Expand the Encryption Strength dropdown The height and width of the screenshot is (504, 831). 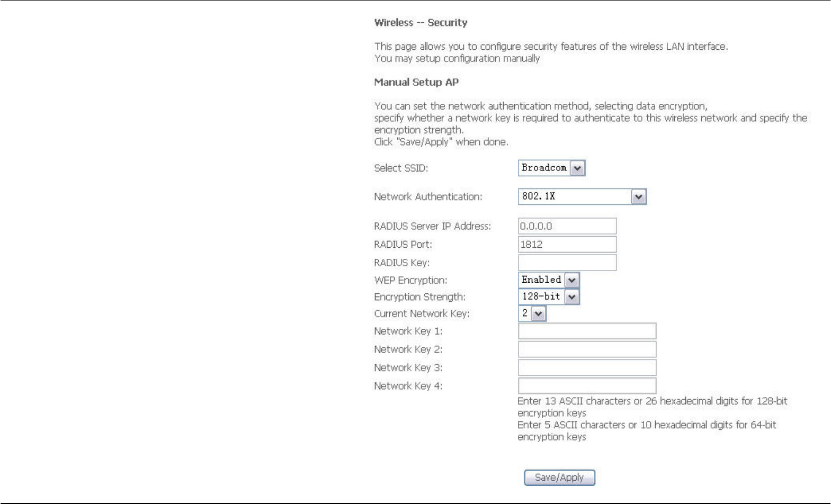click(548, 296)
